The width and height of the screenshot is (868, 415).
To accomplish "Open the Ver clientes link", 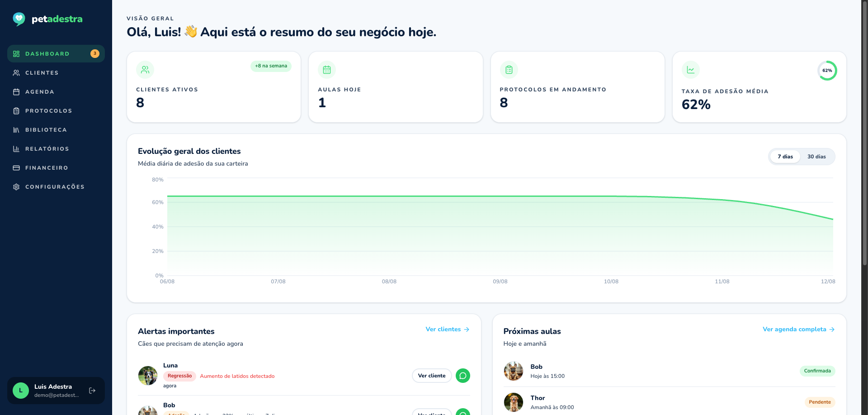I will pos(448,329).
